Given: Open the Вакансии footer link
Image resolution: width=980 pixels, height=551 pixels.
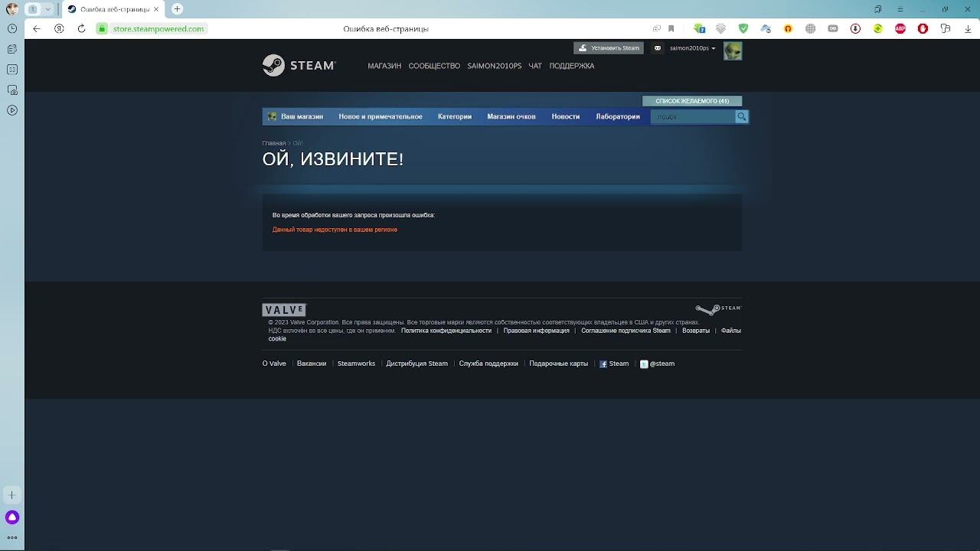Looking at the screenshot, I should (312, 364).
